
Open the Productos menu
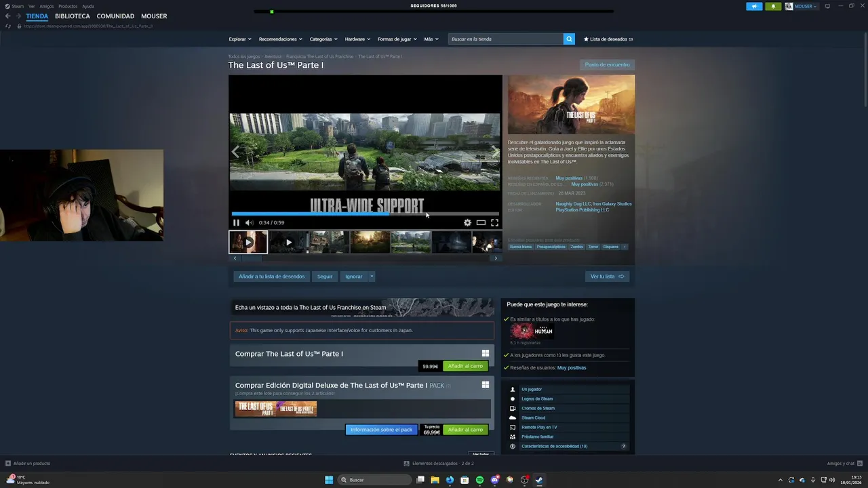coord(68,6)
